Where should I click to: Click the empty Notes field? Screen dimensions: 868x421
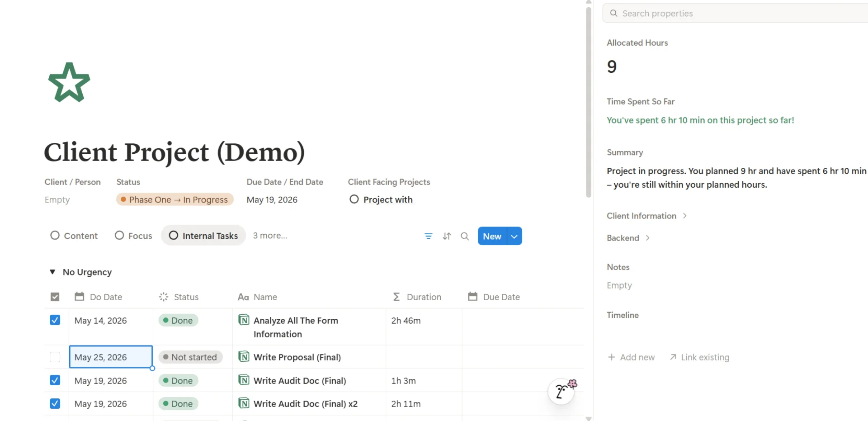pos(619,285)
